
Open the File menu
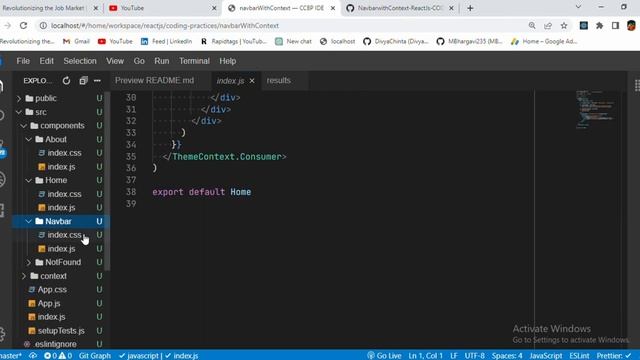(23, 61)
